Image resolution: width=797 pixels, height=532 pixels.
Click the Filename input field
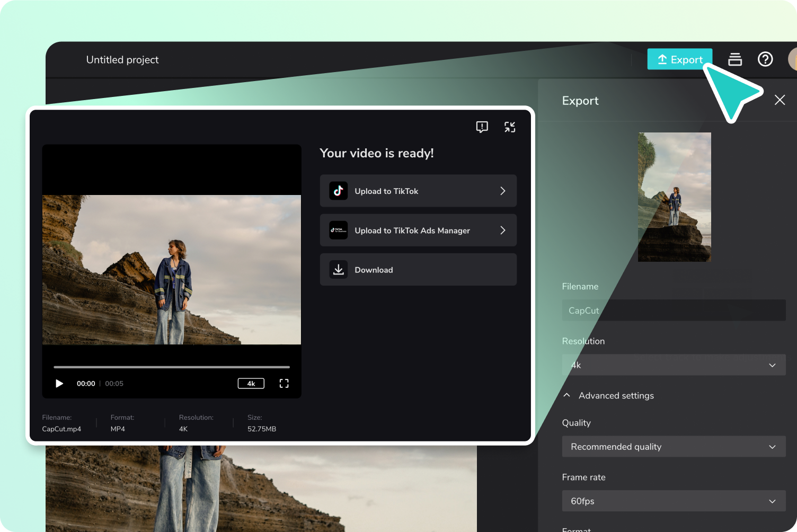tap(674, 310)
